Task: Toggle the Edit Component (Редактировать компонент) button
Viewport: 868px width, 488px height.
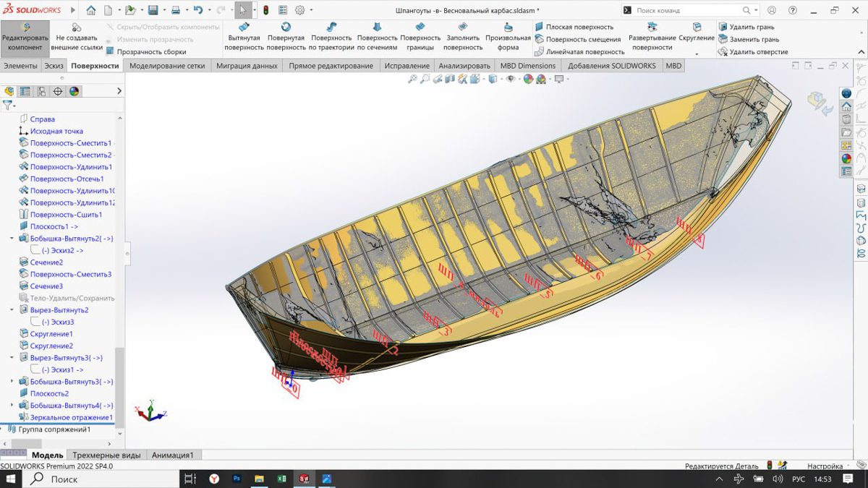Action: pyautogui.click(x=25, y=36)
